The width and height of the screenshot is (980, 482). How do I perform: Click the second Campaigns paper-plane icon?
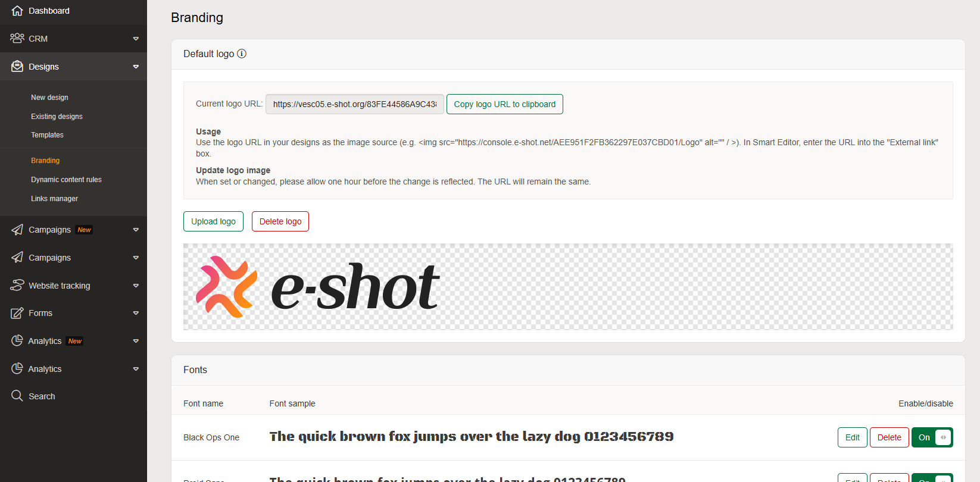17,258
